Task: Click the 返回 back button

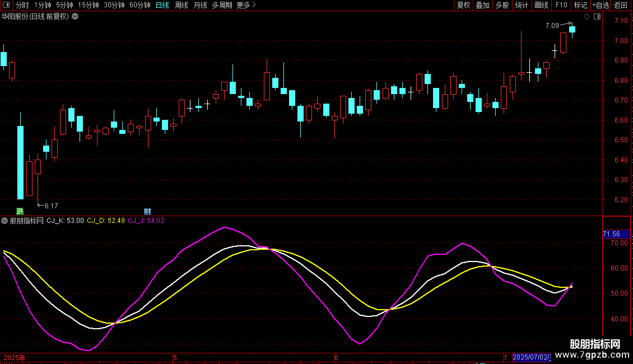Action: [621, 5]
